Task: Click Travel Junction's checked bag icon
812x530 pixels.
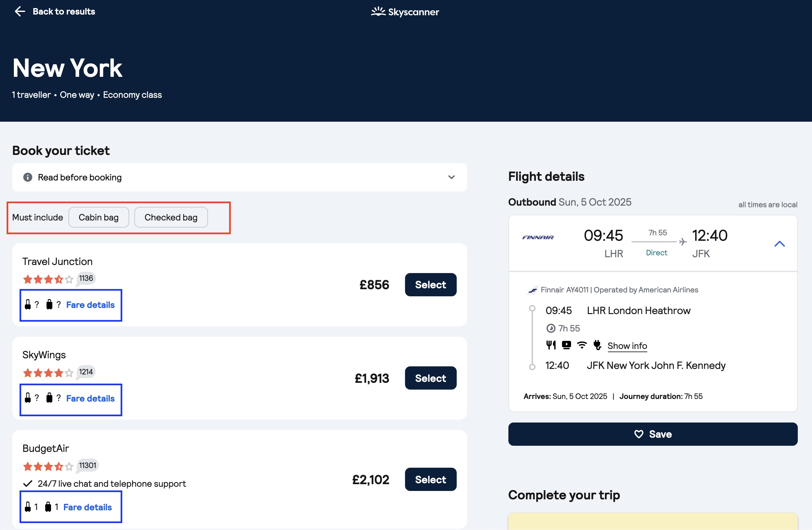Action: click(x=49, y=305)
